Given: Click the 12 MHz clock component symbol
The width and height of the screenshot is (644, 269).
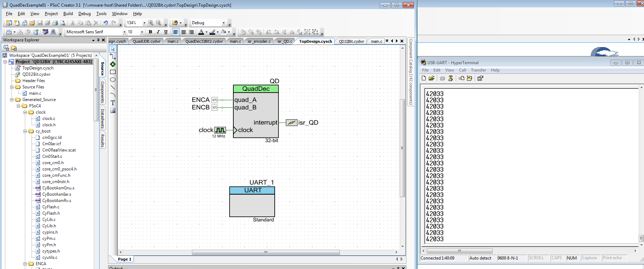Looking at the screenshot, I should (220, 130).
